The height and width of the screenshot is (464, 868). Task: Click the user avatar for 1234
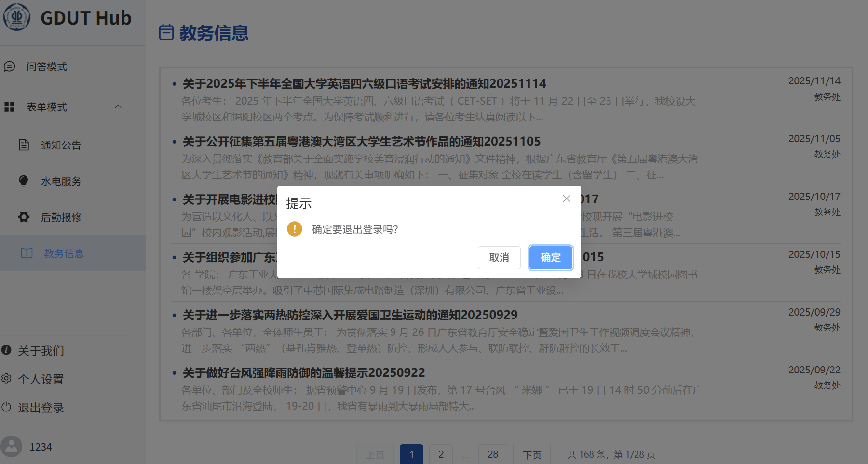(12, 447)
